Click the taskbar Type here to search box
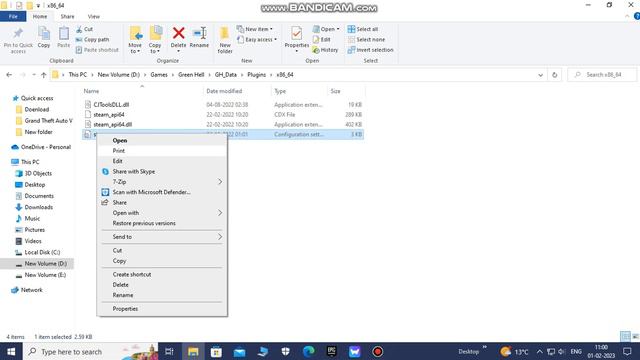The image size is (640, 360). [x=91, y=351]
